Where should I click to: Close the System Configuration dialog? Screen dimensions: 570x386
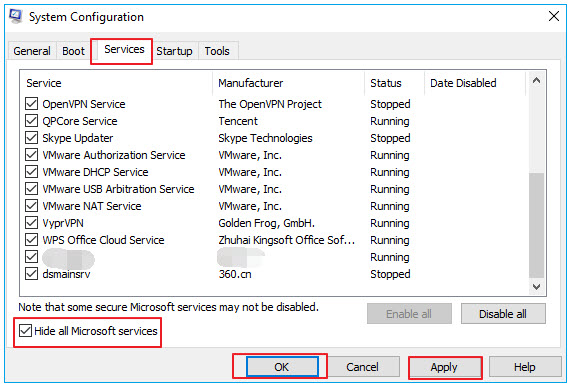(554, 16)
